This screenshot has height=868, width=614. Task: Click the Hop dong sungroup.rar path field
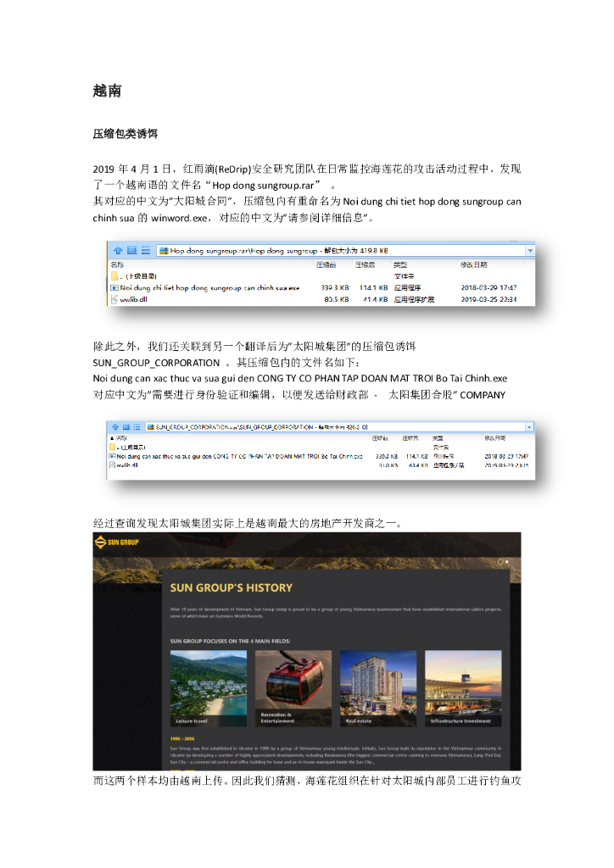pyautogui.click(x=340, y=251)
